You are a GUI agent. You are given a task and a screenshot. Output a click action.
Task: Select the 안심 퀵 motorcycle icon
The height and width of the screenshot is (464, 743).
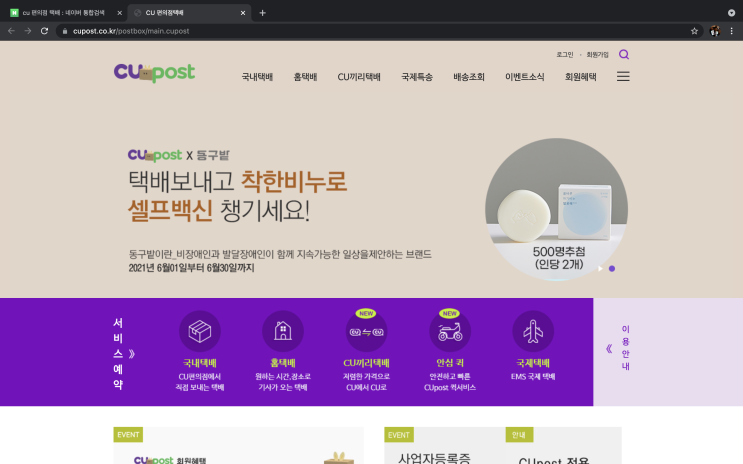tap(450, 331)
